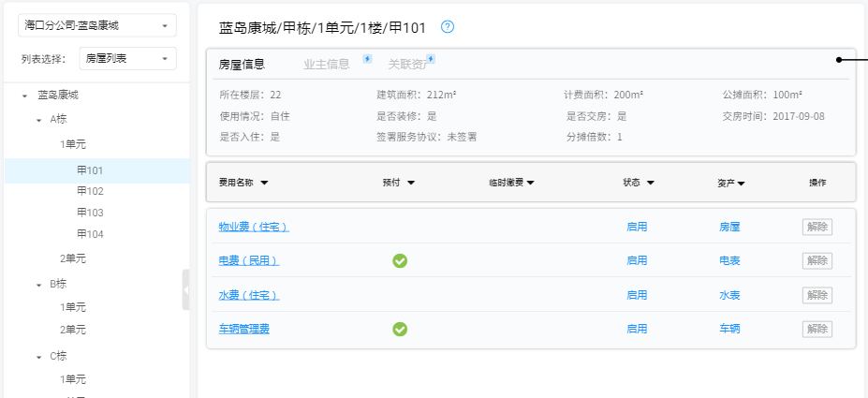Open the 状态 column filter arrow

coord(650,183)
